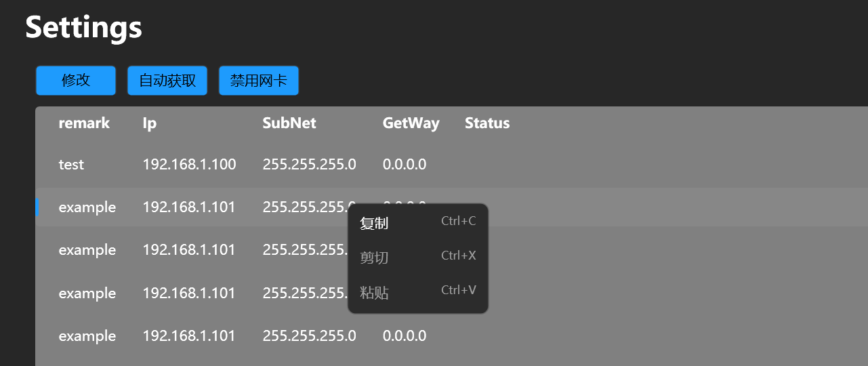Image resolution: width=868 pixels, height=366 pixels.
Task: Sort by the remark column header
Action: tap(84, 123)
